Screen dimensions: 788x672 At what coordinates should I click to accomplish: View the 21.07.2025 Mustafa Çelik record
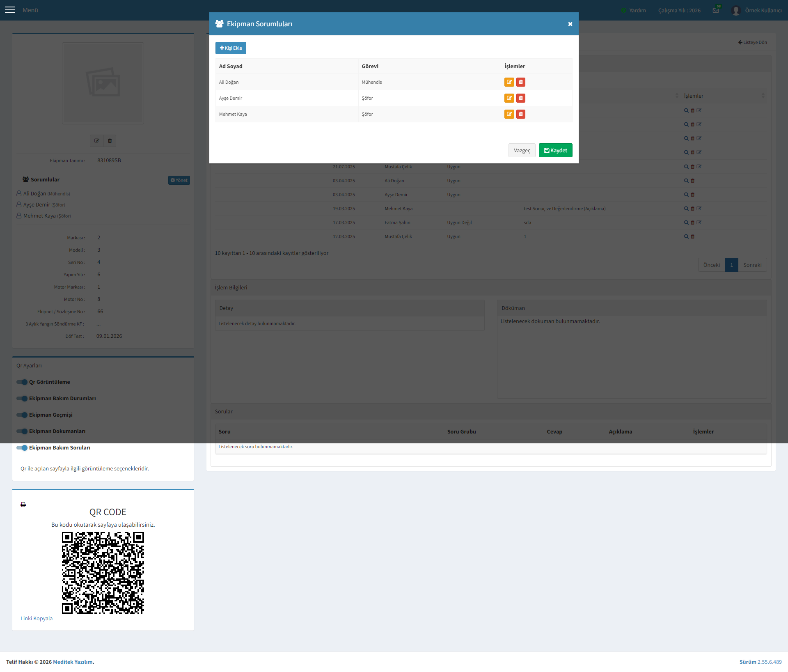pyautogui.click(x=686, y=167)
